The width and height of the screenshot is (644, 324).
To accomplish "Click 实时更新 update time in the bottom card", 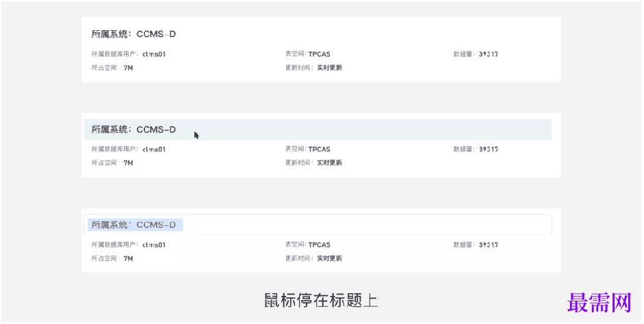I will tap(329, 259).
